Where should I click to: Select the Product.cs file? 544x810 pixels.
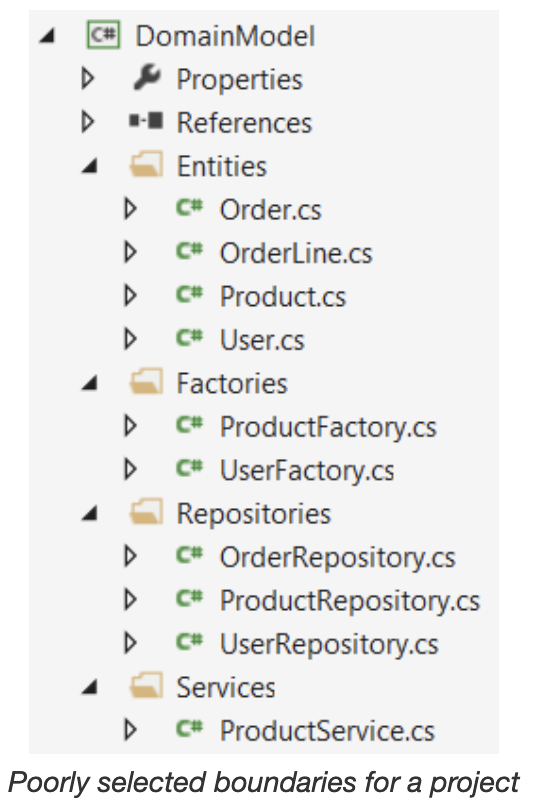tap(283, 297)
